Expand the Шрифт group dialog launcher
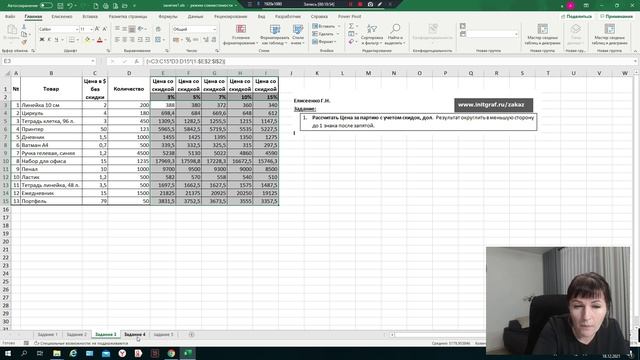Image resolution: width=640 pixels, height=360 pixels. pos(108,51)
